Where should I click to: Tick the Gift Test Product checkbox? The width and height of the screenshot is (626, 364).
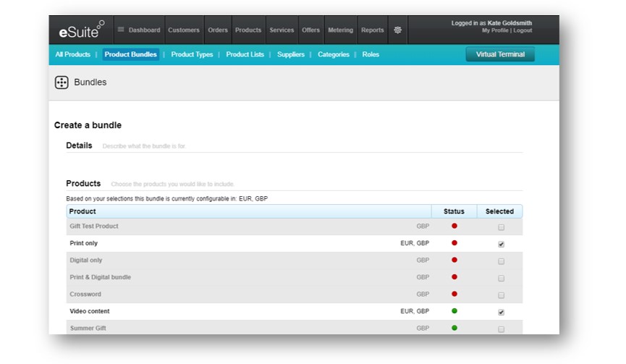(501, 227)
